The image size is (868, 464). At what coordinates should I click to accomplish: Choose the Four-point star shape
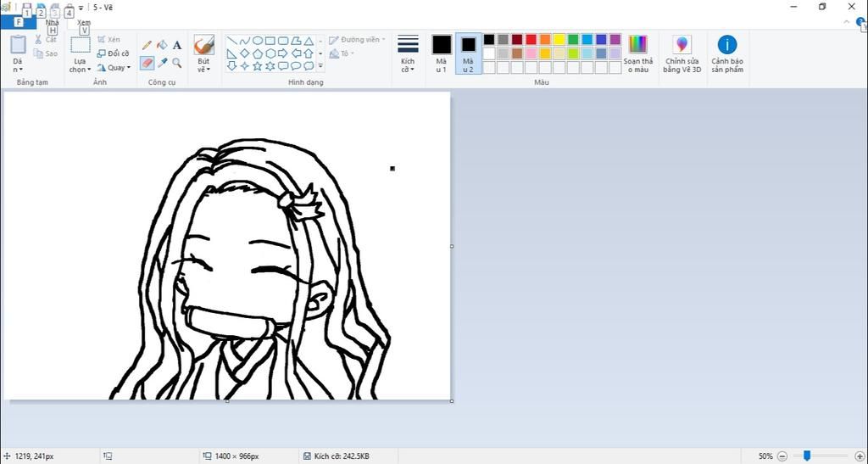tap(245, 66)
